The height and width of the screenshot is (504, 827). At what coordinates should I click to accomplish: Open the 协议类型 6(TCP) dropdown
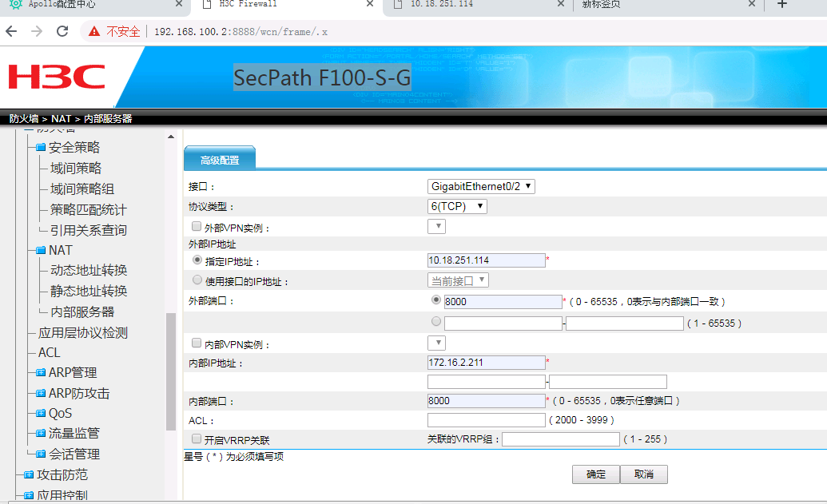pos(457,206)
